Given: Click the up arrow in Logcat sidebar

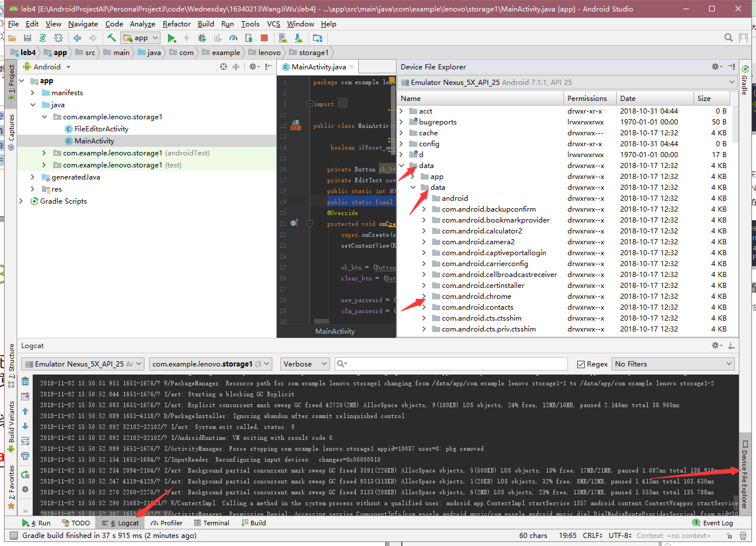Looking at the screenshot, I should tap(25, 411).
